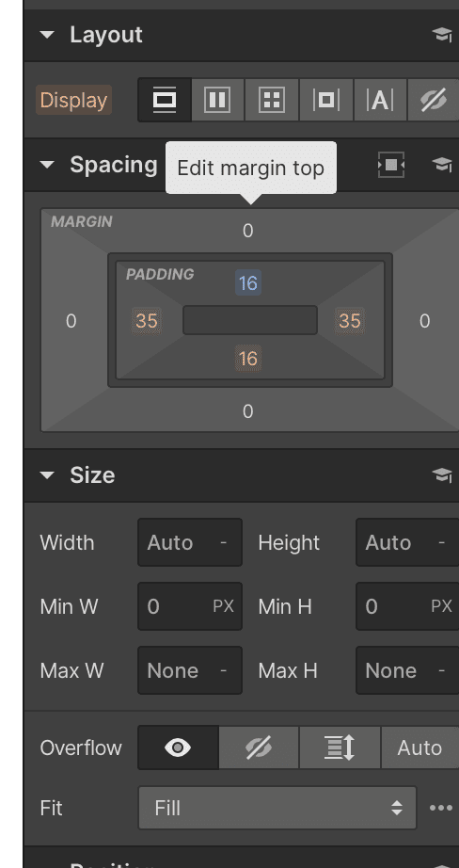This screenshot has width=459, height=868.
Task: Open the Layout section learn icon
Action: 441,34
